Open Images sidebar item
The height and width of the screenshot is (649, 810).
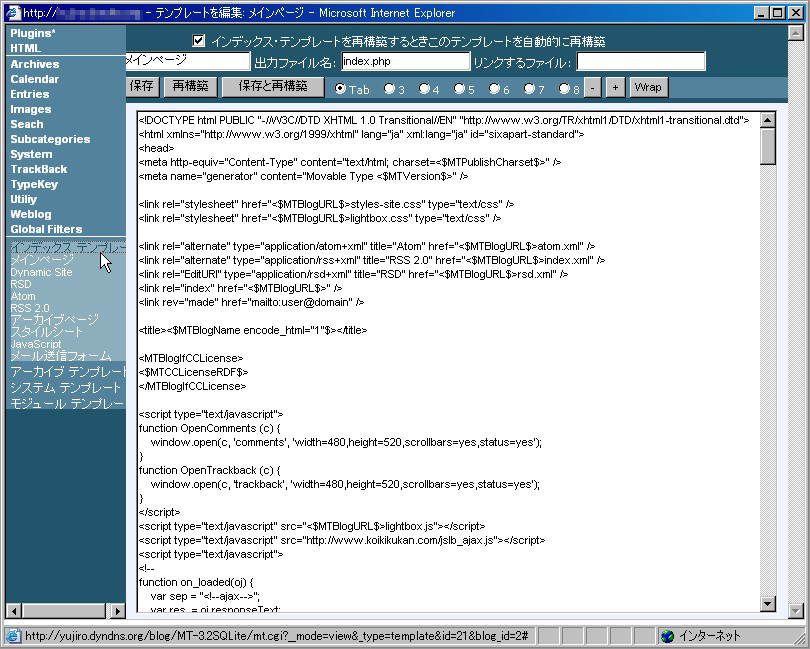click(x=30, y=109)
